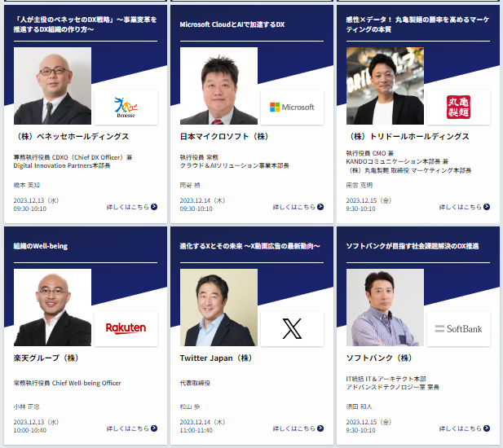
Task: Click the 'ソフトバンクが目指す社会課題解決のDX推進' heading
Action: (413, 246)
